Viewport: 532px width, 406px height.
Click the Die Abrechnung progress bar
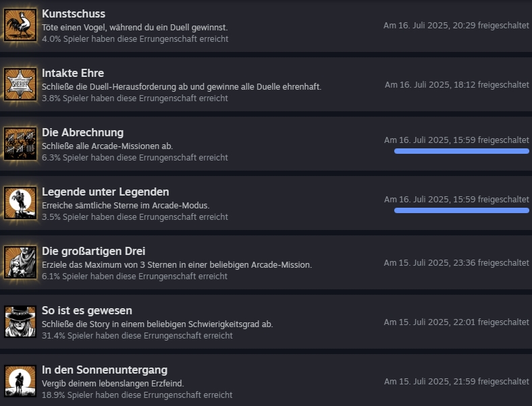[461, 151]
